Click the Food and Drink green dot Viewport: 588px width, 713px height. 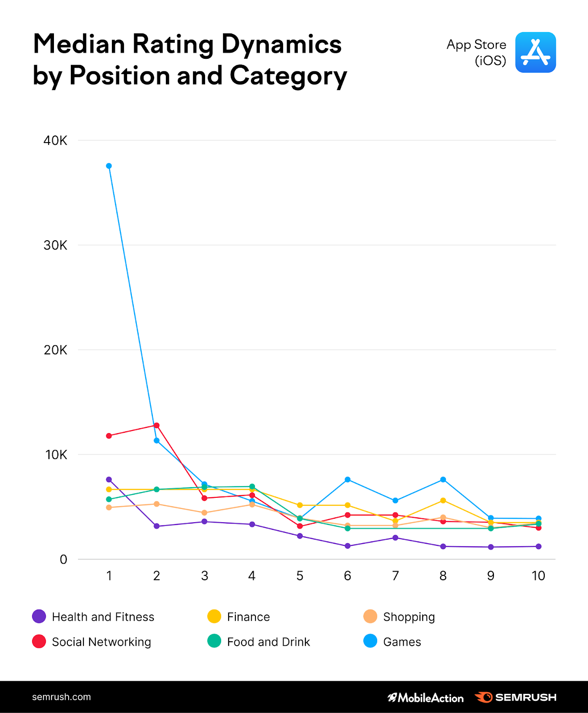coord(214,641)
